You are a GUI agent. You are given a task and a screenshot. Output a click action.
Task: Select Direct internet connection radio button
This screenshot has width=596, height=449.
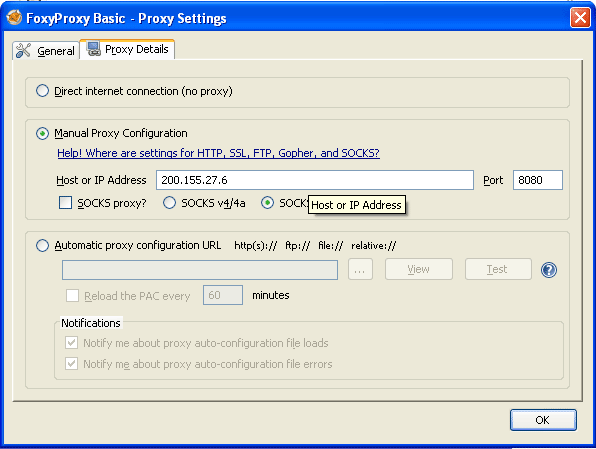tap(42, 91)
